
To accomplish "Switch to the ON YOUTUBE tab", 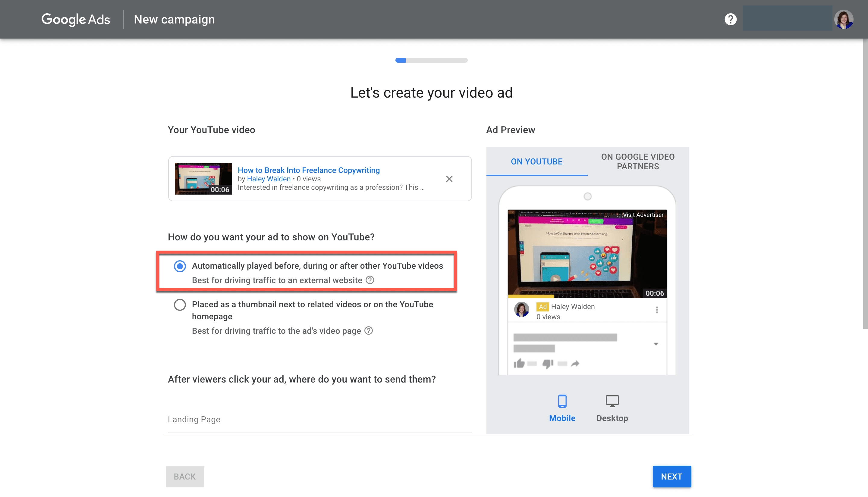I will (536, 161).
